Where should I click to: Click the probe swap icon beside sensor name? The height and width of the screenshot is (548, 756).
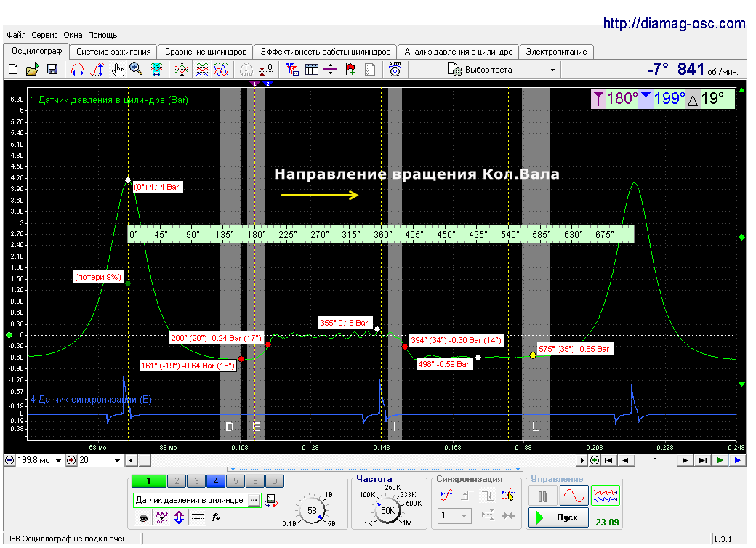tap(271, 500)
